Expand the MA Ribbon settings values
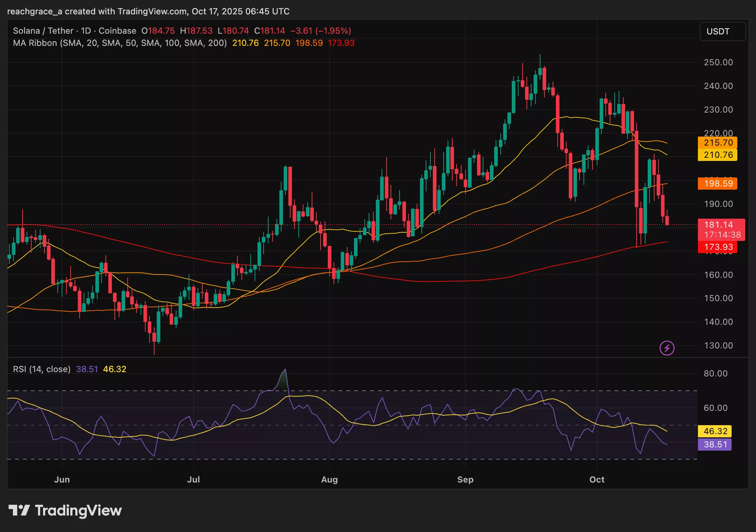 click(294, 43)
